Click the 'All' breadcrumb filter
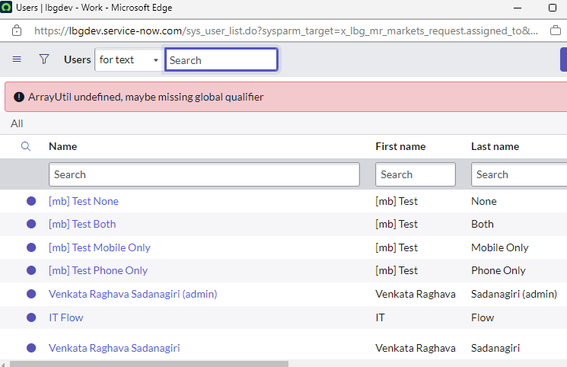This screenshot has width=567, height=367. pos(17,124)
